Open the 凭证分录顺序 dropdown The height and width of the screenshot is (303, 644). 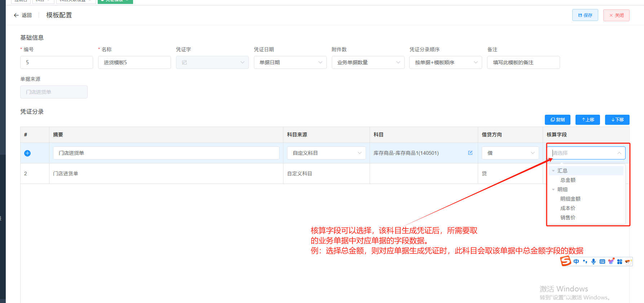point(446,62)
